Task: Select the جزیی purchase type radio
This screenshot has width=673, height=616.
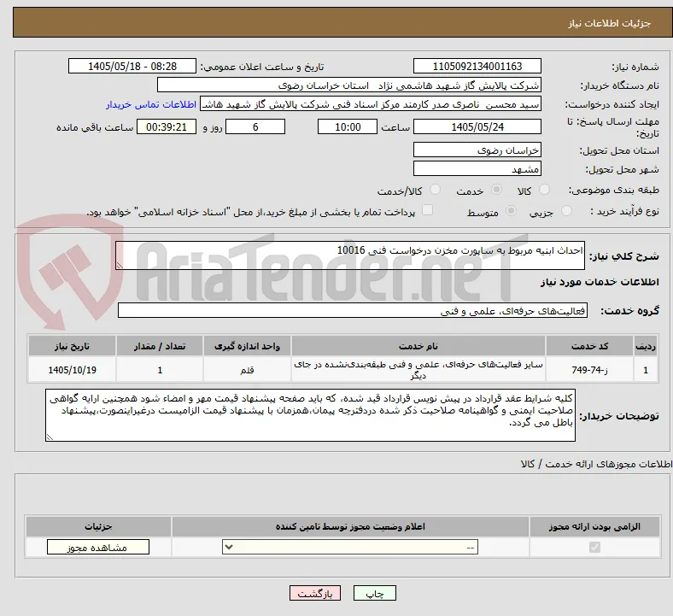Action: [566, 210]
